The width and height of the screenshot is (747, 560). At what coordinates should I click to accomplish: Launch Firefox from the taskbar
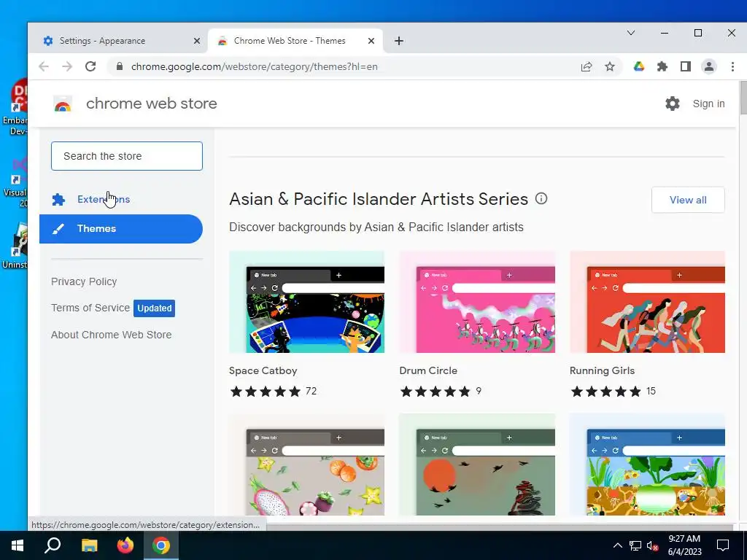[x=125, y=545]
